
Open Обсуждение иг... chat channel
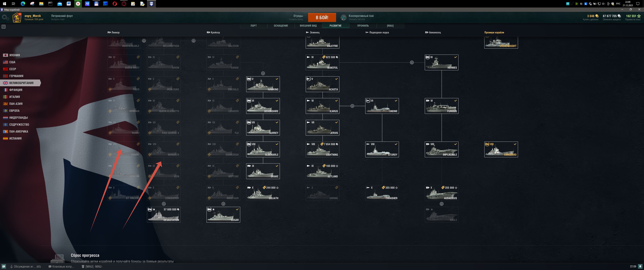[x=25, y=266]
